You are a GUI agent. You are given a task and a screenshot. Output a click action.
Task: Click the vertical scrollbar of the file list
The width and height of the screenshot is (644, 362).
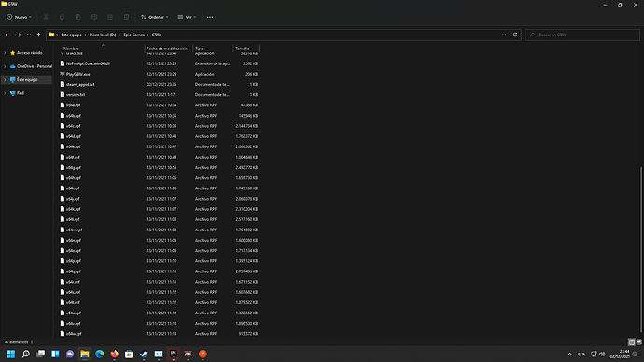tap(641, 249)
